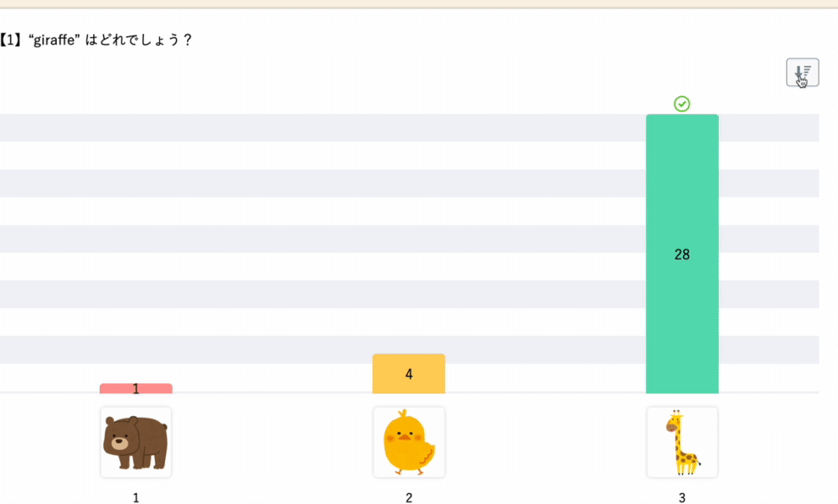
Task: Click the number 28 inside the green bar
Action: pyautogui.click(x=682, y=255)
